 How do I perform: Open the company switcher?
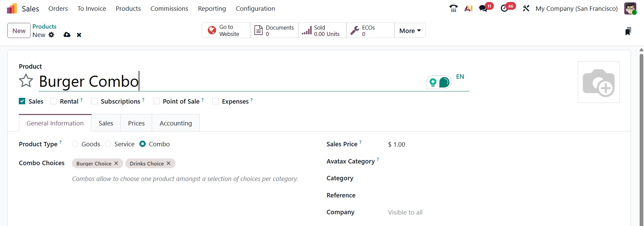click(x=577, y=8)
